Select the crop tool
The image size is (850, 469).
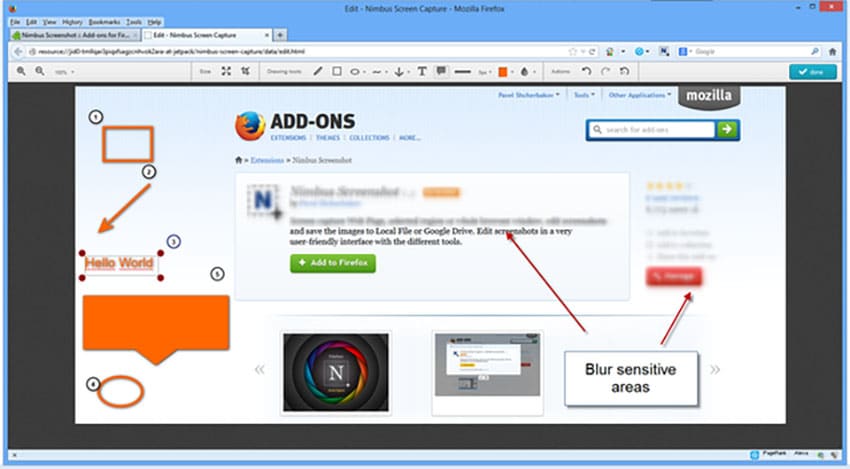[x=246, y=71]
